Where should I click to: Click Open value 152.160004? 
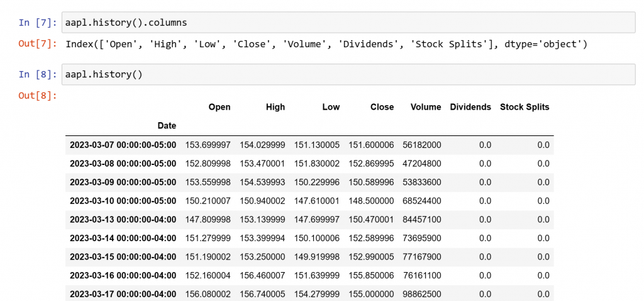(208, 276)
